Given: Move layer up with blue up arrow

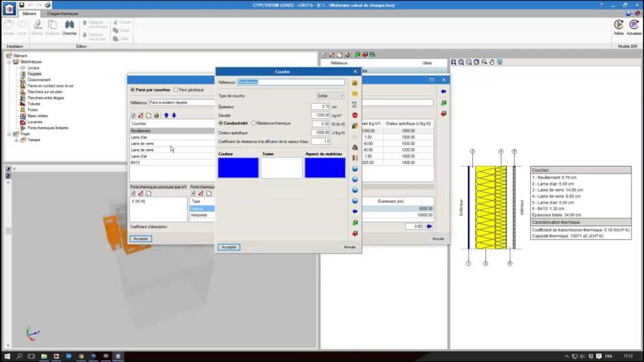Looking at the screenshot, I should tap(166, 115).
